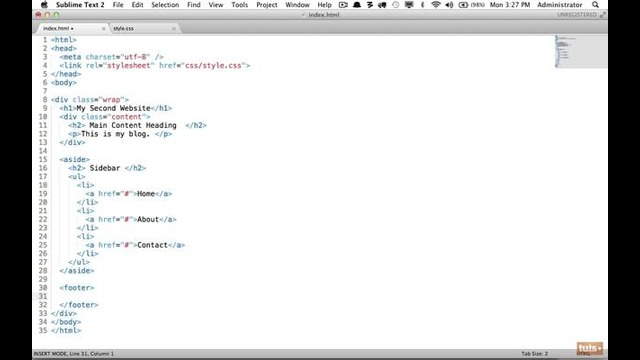
Task: Click the "content" class value on line 10
Action: [x=126, y=117]
